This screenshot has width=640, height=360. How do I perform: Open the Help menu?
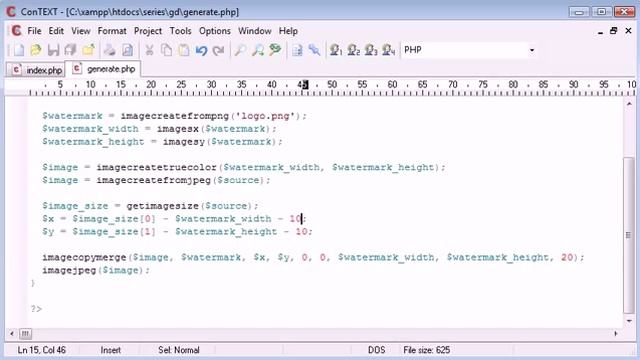click(288, 31)
